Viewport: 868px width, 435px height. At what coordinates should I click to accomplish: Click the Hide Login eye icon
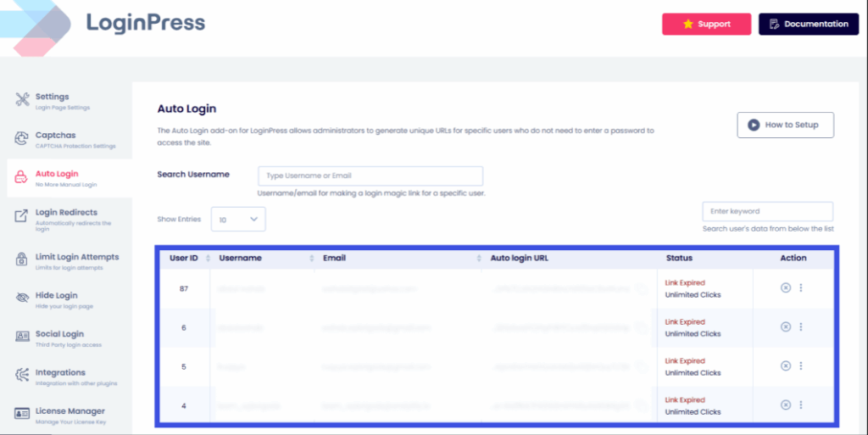click(x=22, y=298)
